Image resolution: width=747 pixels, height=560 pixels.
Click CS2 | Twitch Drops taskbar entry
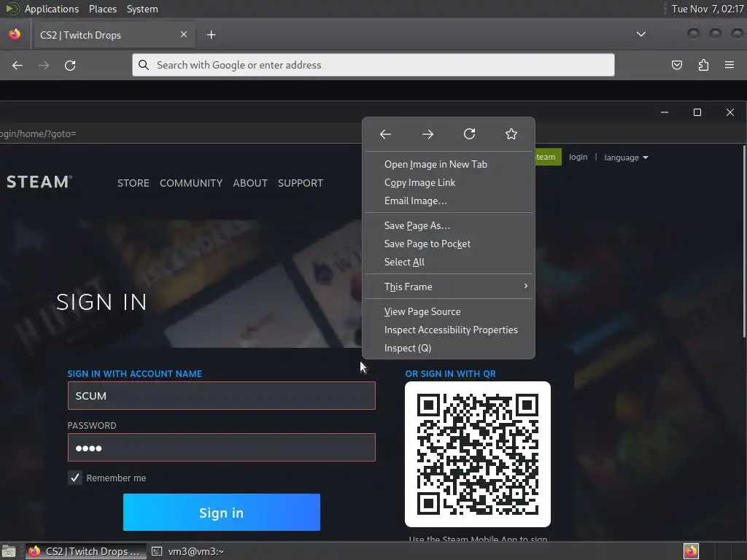[x=86, y=551]
